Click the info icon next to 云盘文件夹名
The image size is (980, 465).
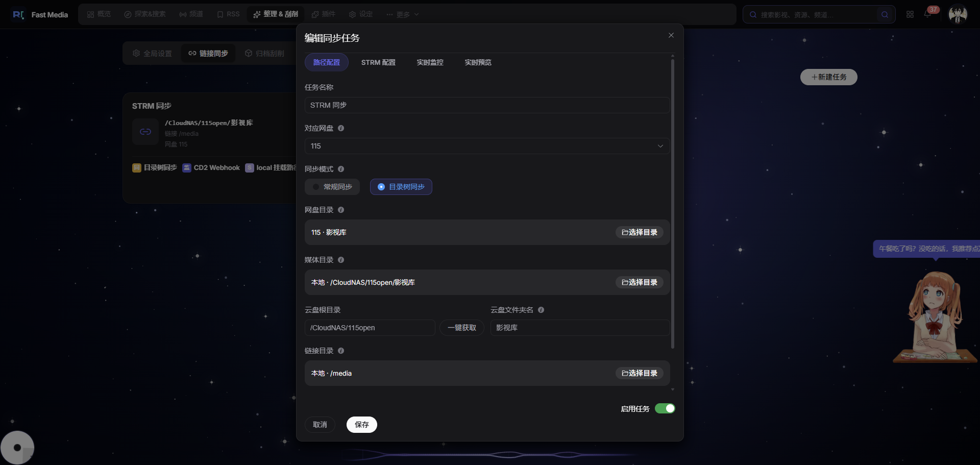[x=541, y=310]
